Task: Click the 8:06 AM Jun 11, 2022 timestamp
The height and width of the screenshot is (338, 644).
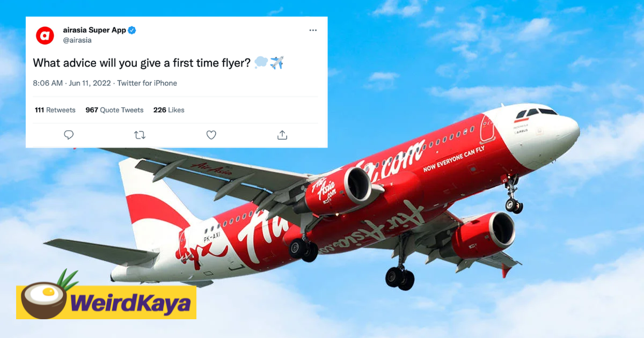Action: click(x=71, y=83)
